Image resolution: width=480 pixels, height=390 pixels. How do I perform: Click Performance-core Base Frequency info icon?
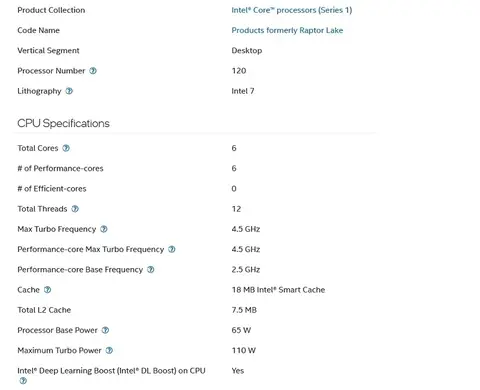151,269
